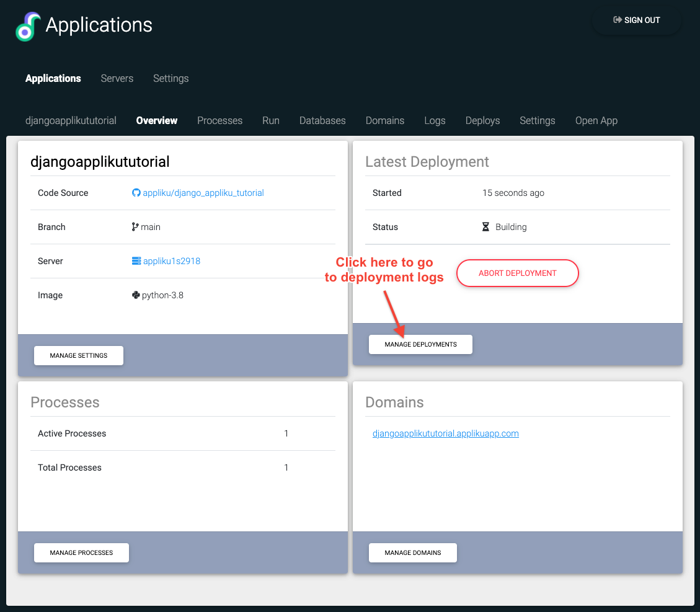Click the Code Source label
The image size is (700, 612).
coord(63,193)
